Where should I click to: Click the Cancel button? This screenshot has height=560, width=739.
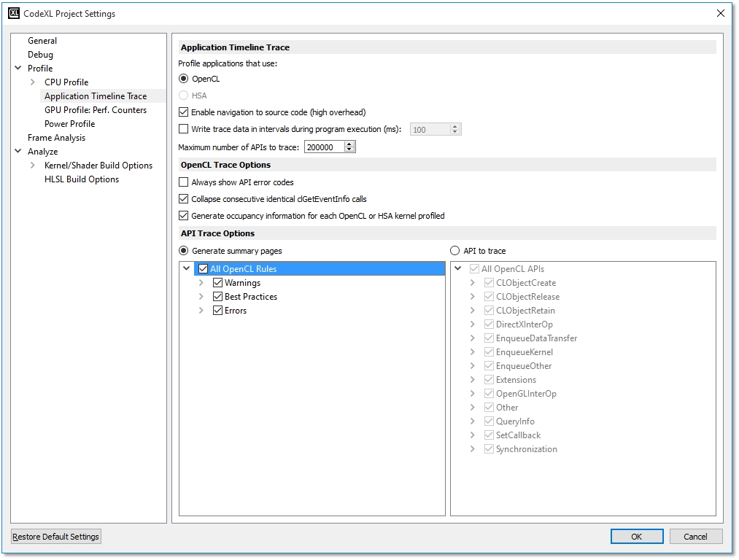coord(696,537)
